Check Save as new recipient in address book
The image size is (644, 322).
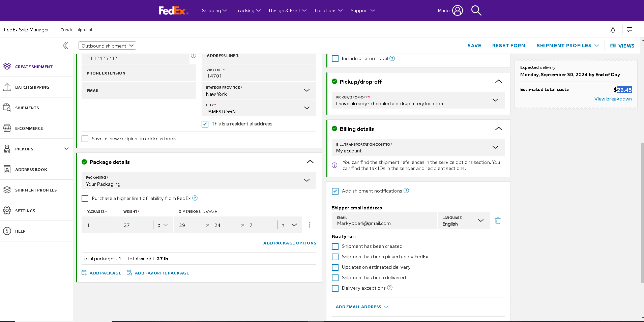tap(85, 139)
